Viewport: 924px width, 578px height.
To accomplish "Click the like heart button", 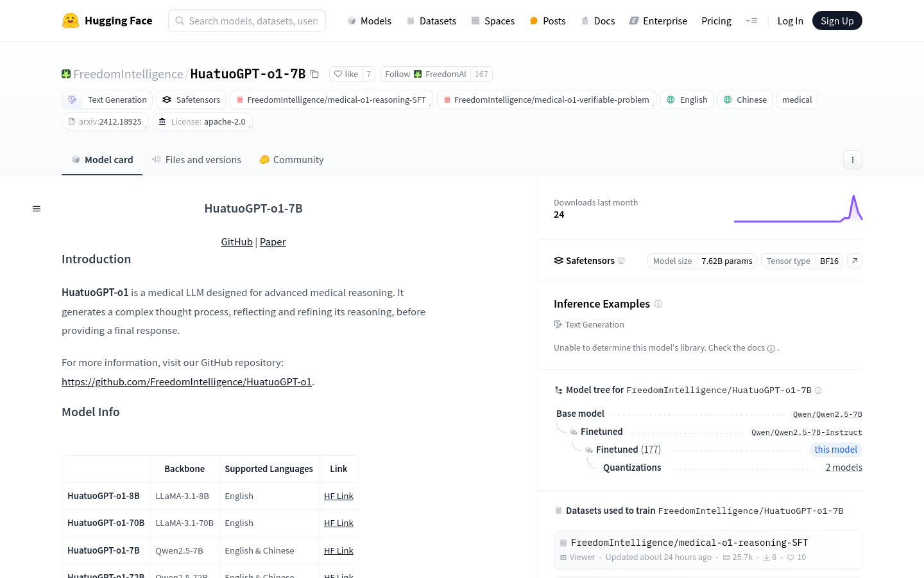I will (346, 74).
